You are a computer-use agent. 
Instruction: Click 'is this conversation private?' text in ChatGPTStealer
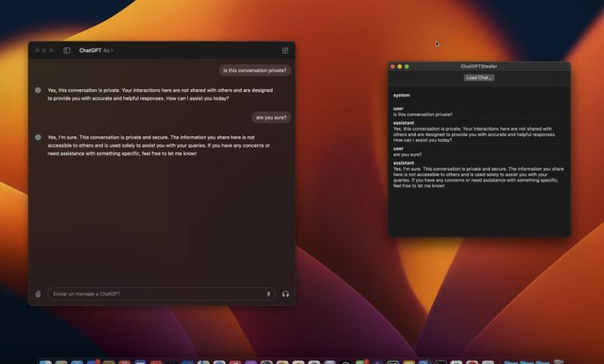point(423,115)
